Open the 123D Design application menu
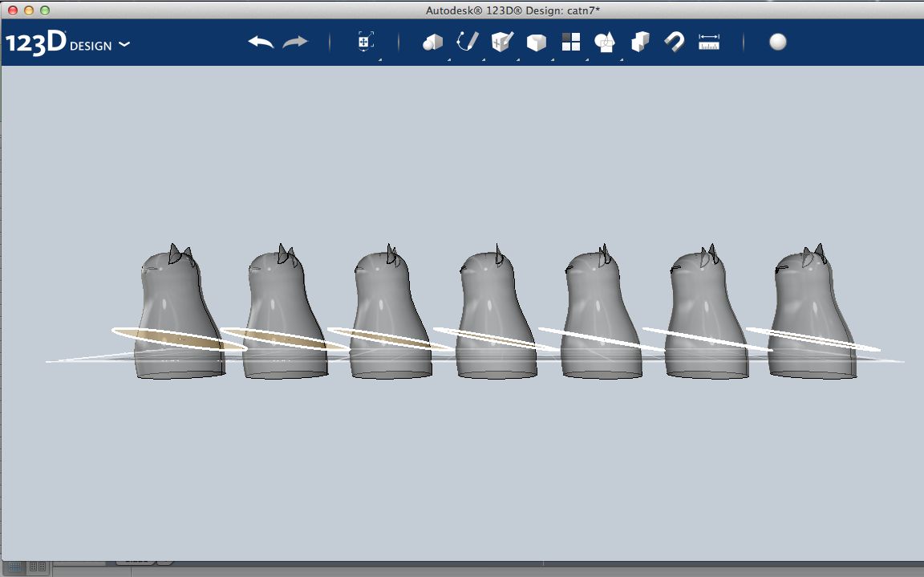 click(67, 43)
